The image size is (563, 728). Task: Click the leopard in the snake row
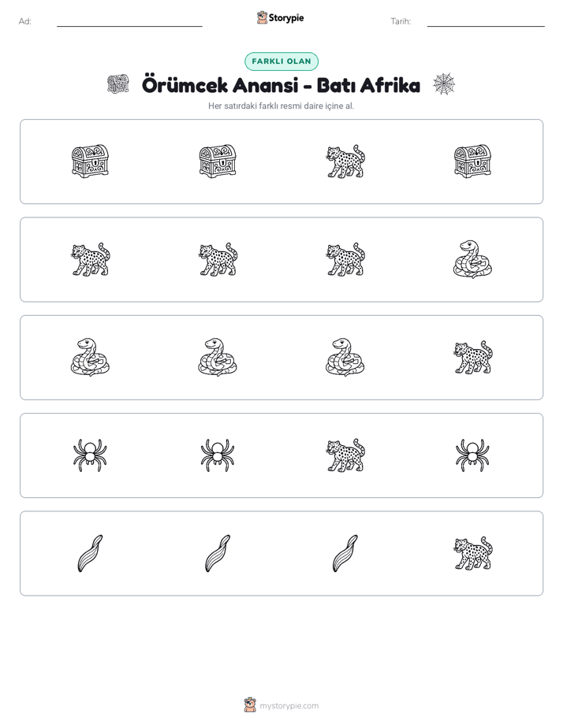[472, 357]
